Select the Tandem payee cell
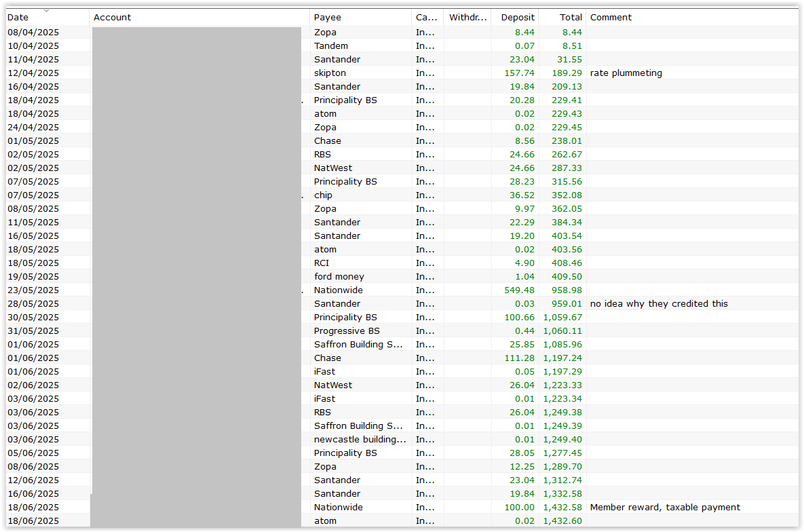 pos(330,45)
